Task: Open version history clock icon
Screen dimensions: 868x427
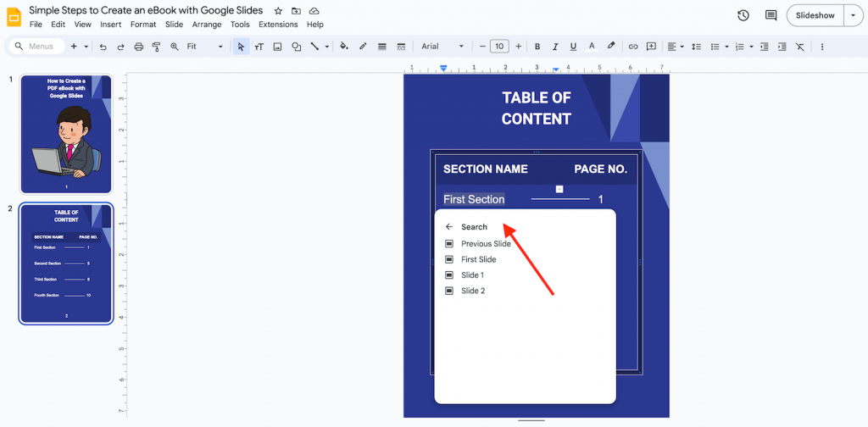Action: (743, 15)
